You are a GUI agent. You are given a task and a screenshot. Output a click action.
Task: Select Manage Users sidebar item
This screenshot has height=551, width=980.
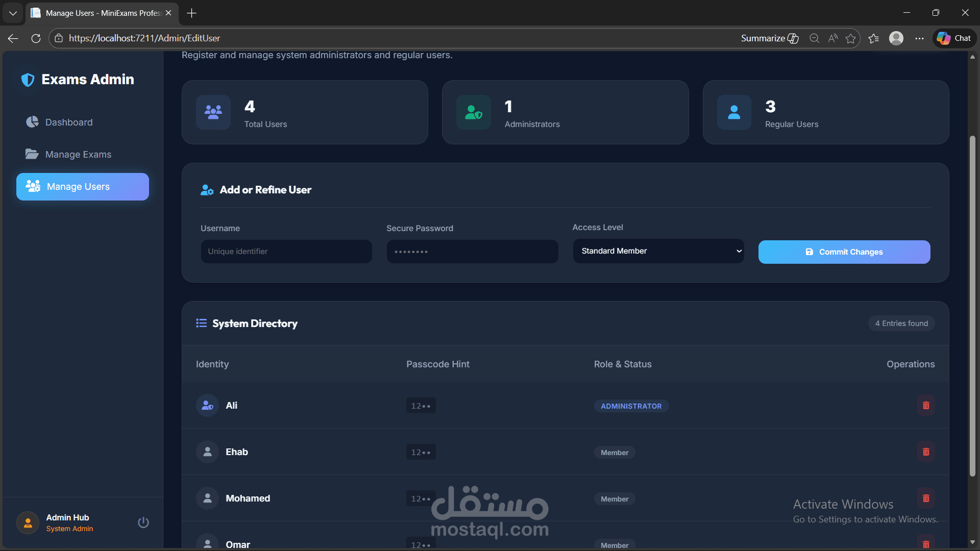(83, 187)
